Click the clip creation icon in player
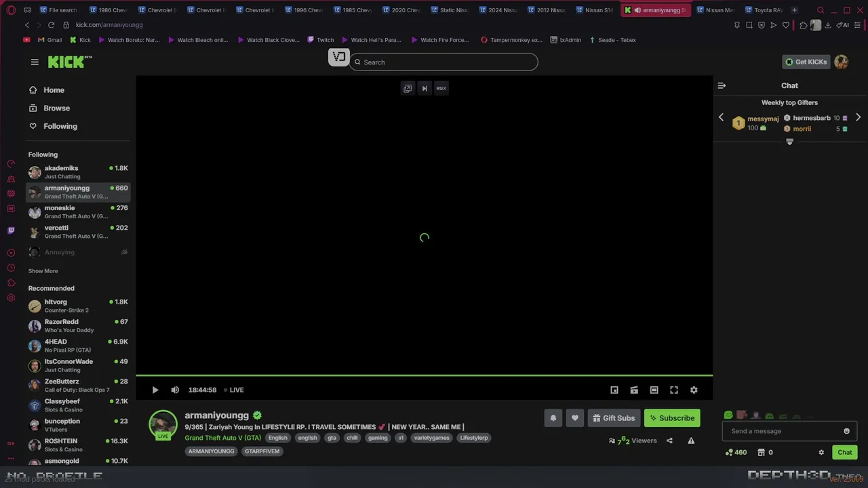 [634, 390]
